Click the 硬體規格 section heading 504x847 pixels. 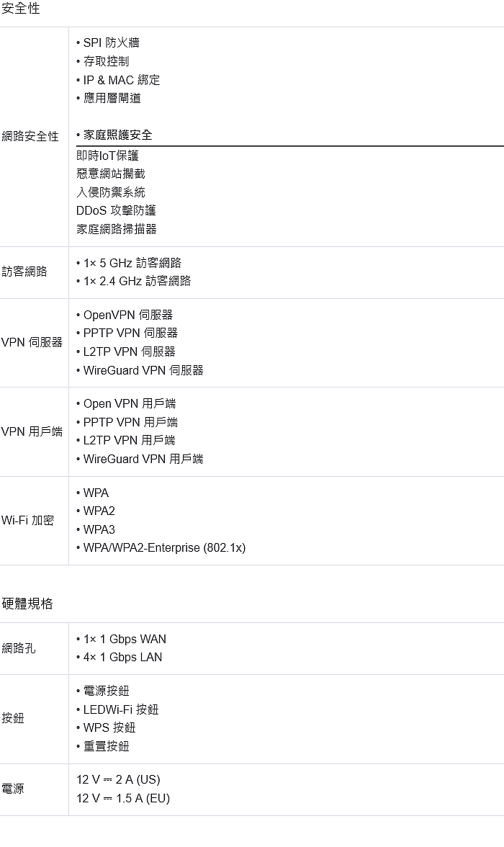click(27, 604)
